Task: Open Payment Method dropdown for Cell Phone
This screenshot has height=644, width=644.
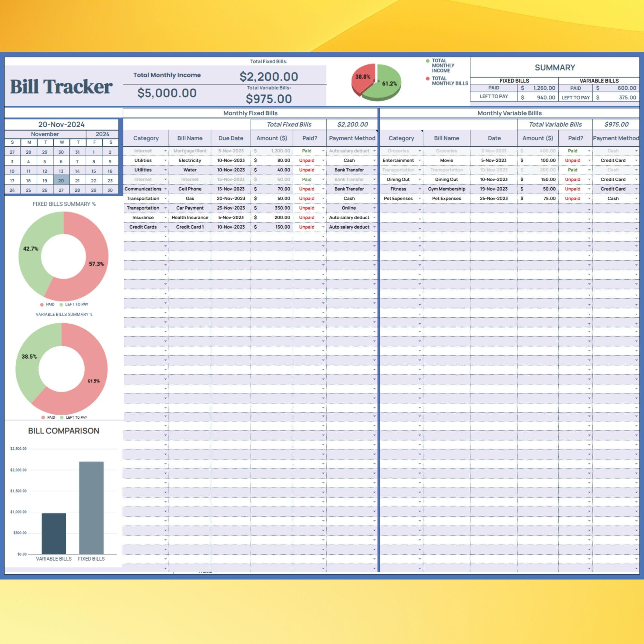Action: coord(375,189)
